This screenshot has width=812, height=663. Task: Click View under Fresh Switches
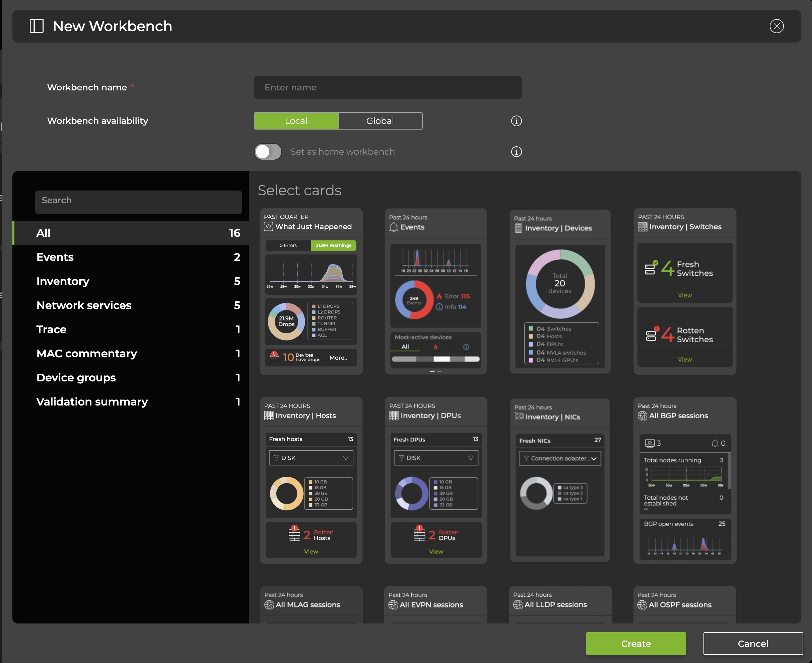[684, 295]
